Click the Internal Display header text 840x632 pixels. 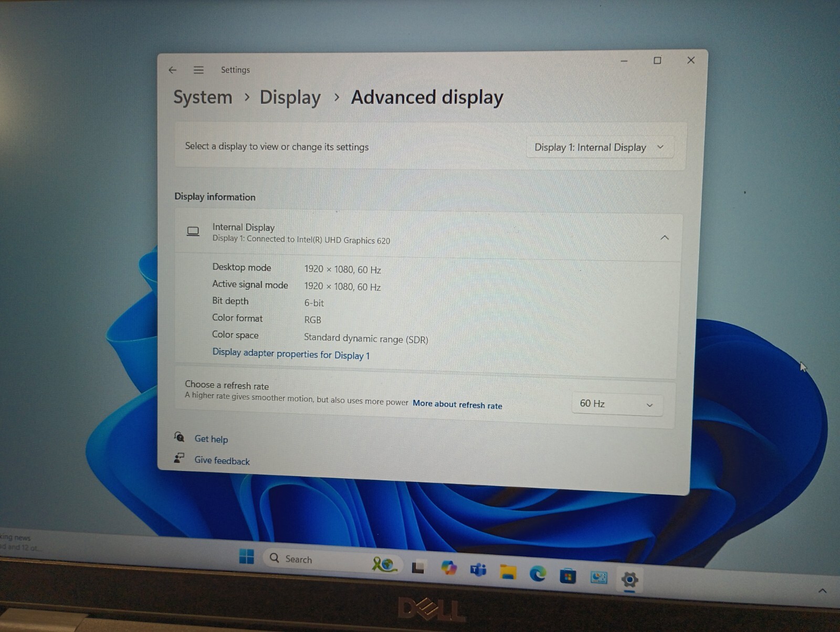[x=244, y=227]
